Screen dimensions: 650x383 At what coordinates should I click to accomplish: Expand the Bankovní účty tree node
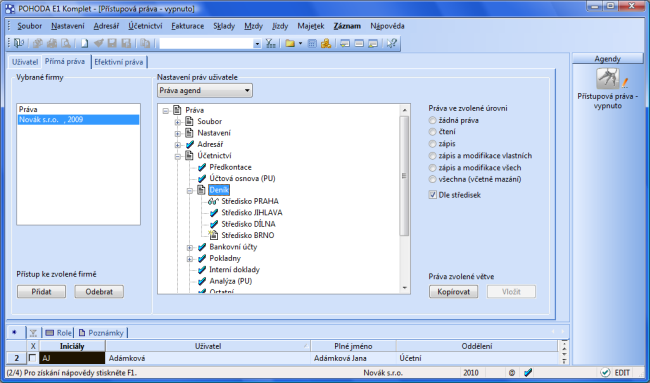(189, 248)
